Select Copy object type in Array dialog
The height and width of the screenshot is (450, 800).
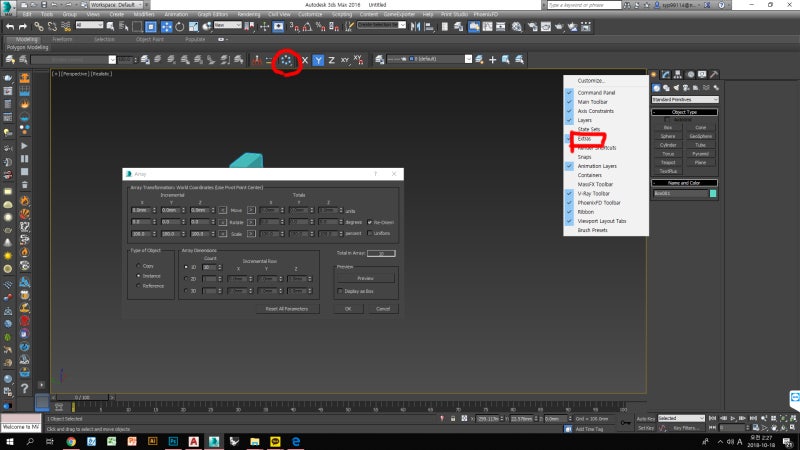click(138, 266)
